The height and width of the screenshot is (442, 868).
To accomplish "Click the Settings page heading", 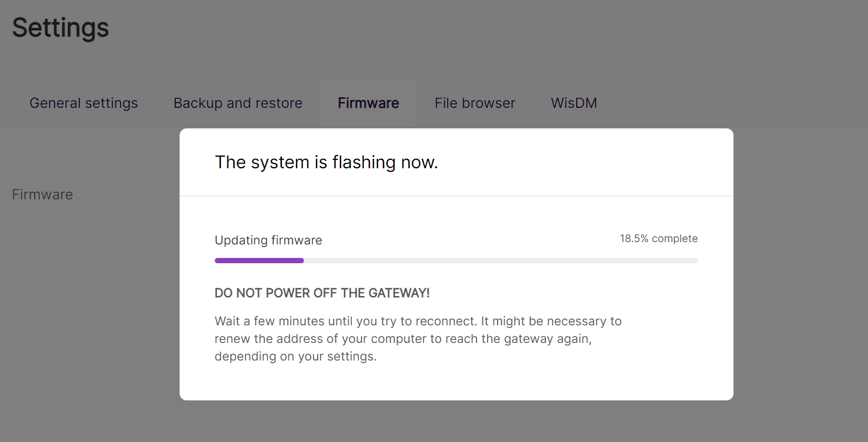I will click(60, 28).
